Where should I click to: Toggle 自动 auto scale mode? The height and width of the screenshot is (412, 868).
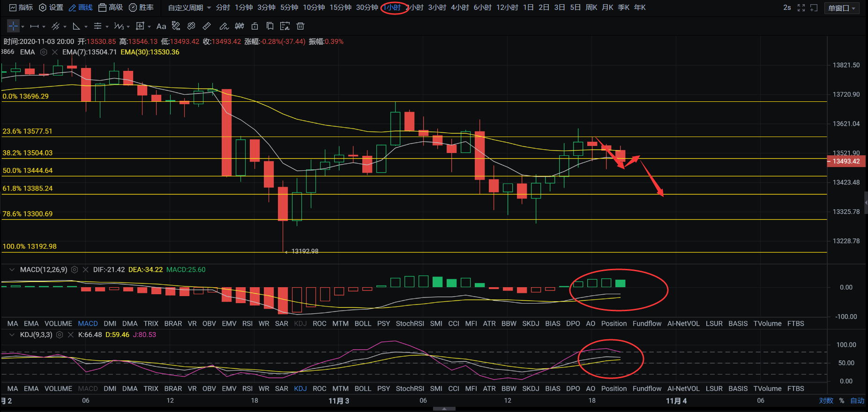click(x=857, y=401)
